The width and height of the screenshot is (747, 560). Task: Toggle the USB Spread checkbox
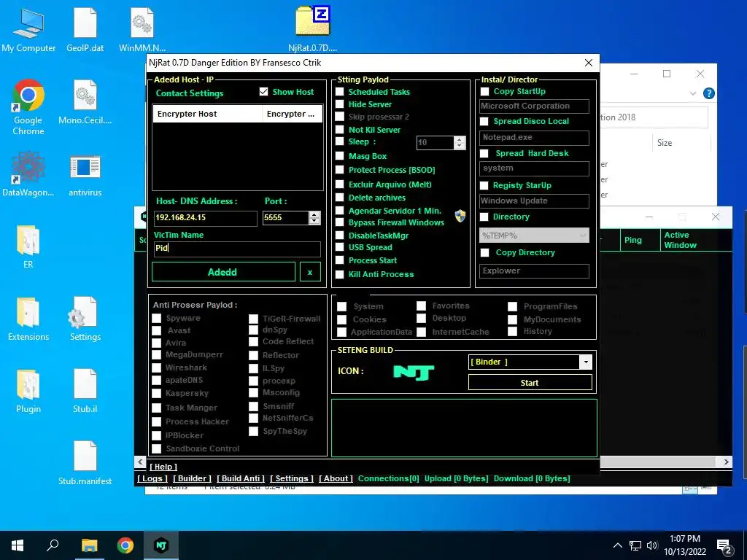click(x=340, y=247)
